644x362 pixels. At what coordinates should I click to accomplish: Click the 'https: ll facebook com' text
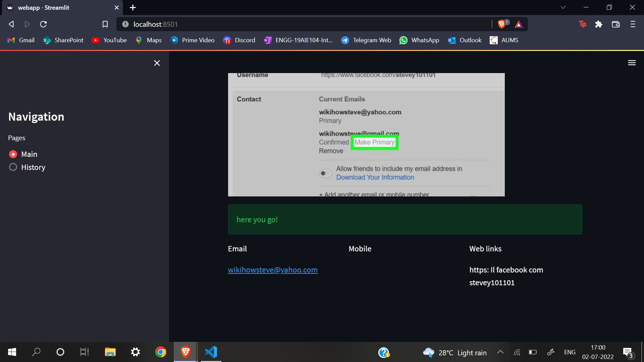click(x=506, y=270)
